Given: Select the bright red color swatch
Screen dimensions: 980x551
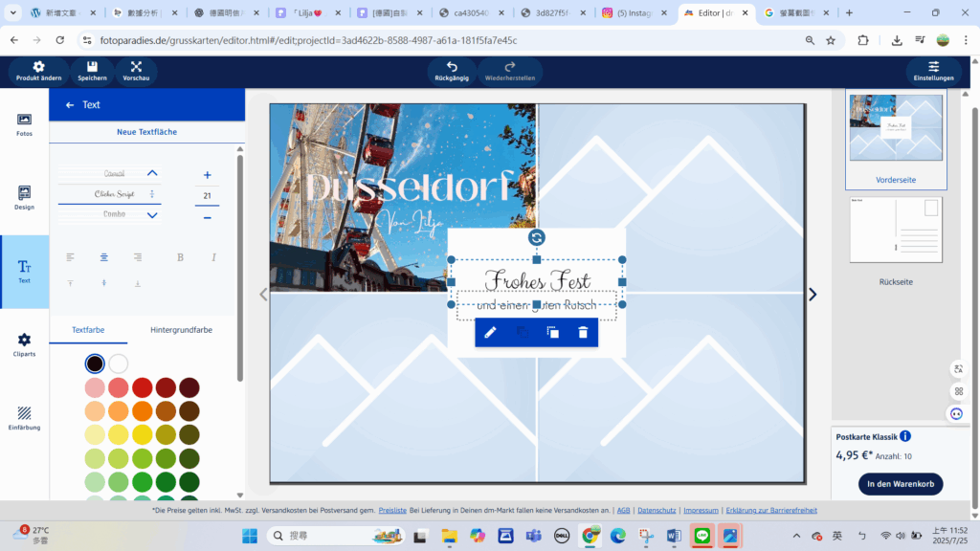Looking at the screenshot, I should click(143, 387).
